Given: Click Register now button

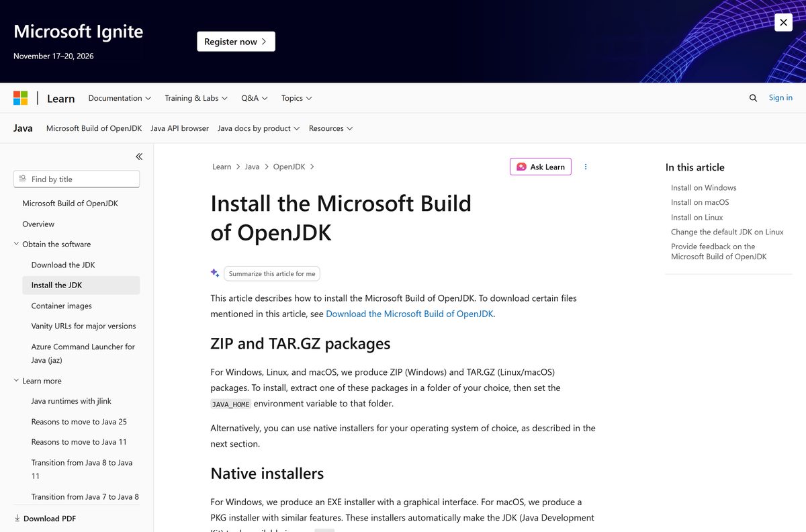Looking at the screenshot, I should 236,42.
